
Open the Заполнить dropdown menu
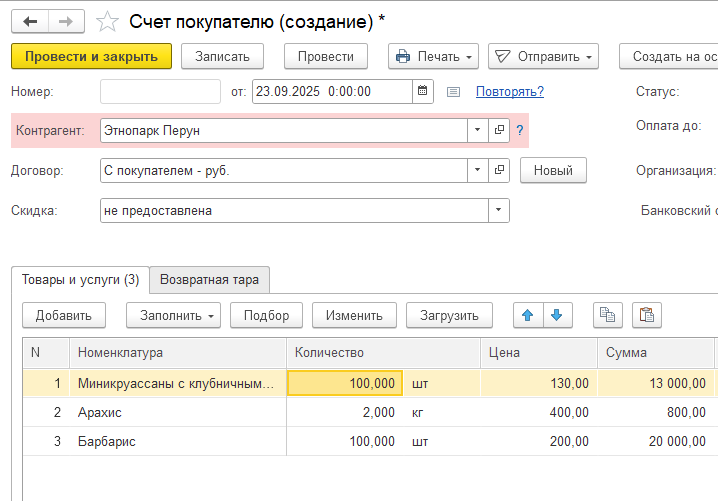point(173,315)
